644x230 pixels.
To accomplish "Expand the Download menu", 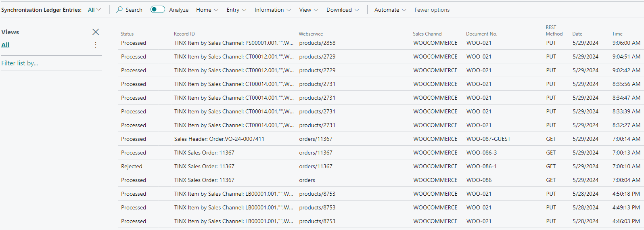I will (x=343, y=10).
